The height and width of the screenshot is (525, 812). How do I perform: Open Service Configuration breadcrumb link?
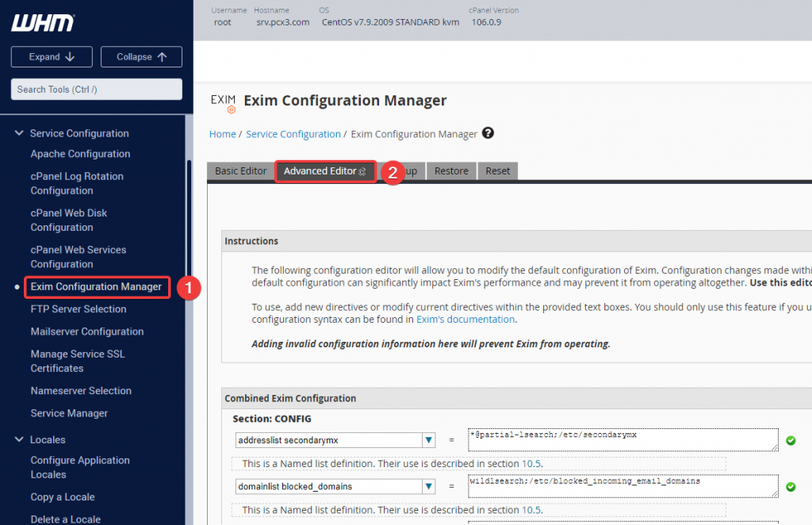(293, 134)
